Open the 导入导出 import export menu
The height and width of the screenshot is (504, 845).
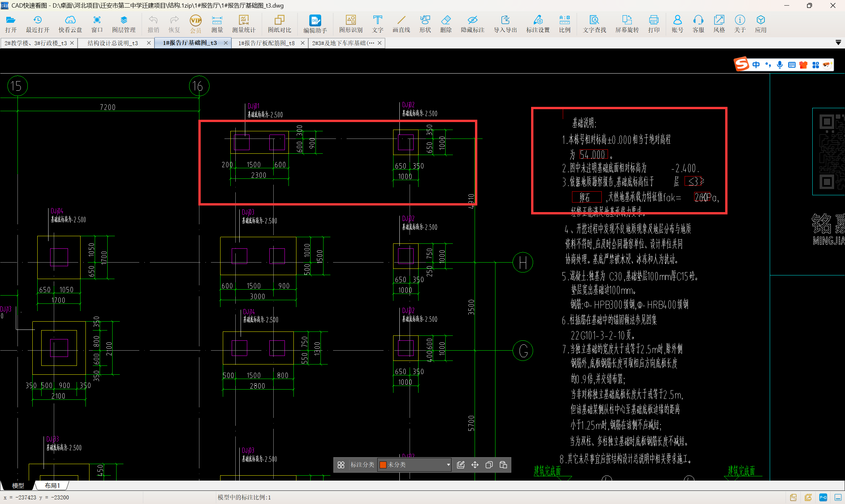pyautogui.click(x=505, y=24)
